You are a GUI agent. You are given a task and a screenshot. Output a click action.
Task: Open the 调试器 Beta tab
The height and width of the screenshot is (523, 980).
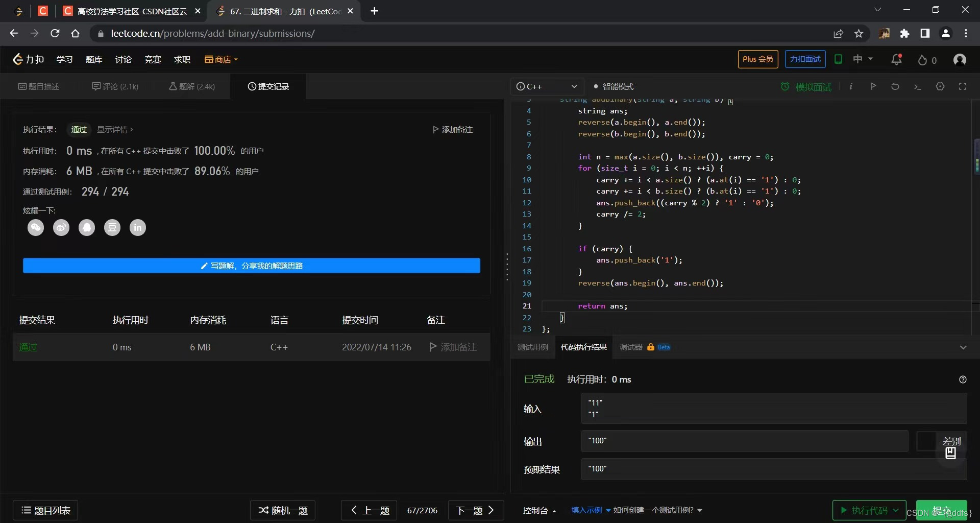(x=645, y=347)
